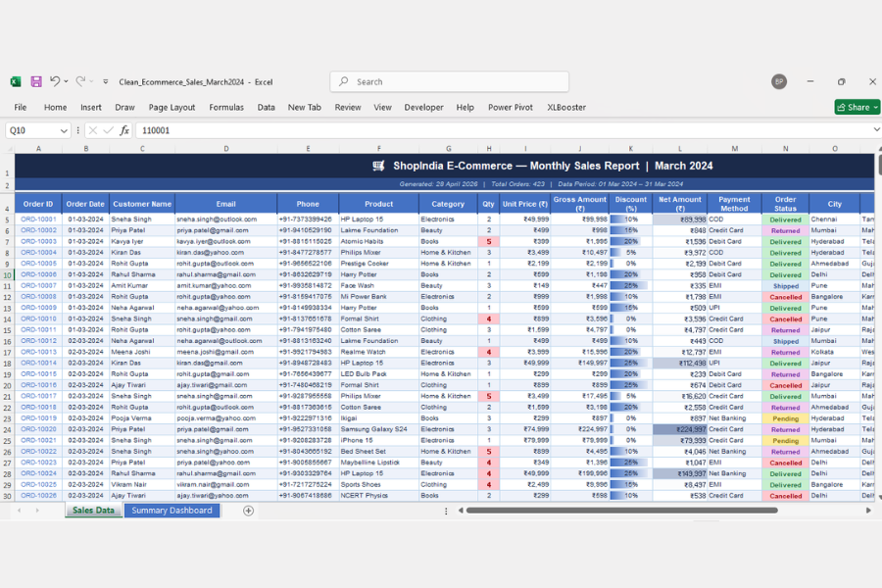This screenshot has height=588, width=882.
Task: Add a new sheet with plus icon
Action: pos(248,511)
